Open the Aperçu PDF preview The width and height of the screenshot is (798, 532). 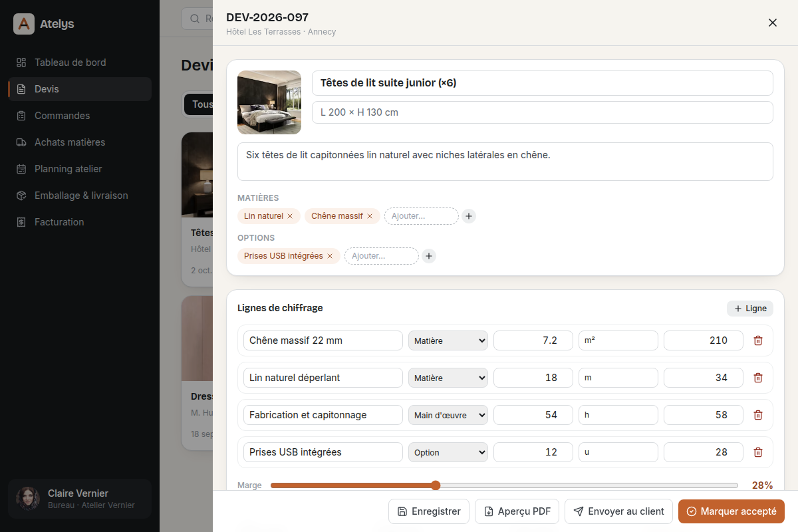[517, 511]
